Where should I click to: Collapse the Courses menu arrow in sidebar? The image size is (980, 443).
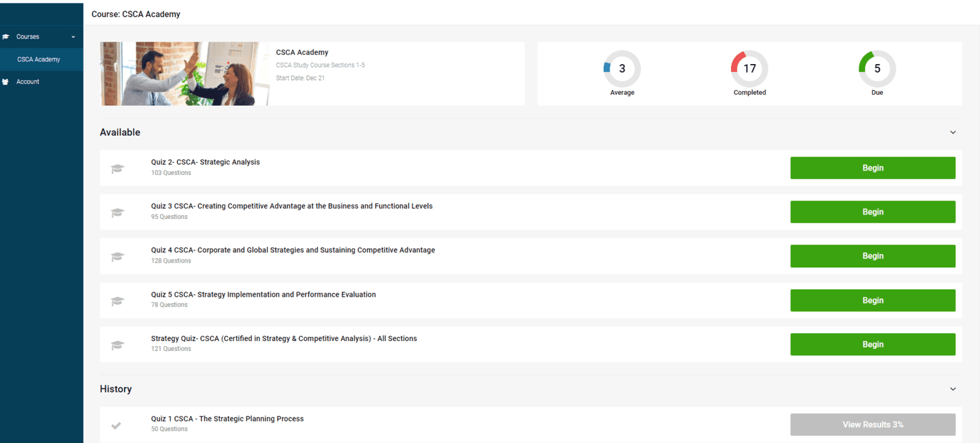pos(73,37)
